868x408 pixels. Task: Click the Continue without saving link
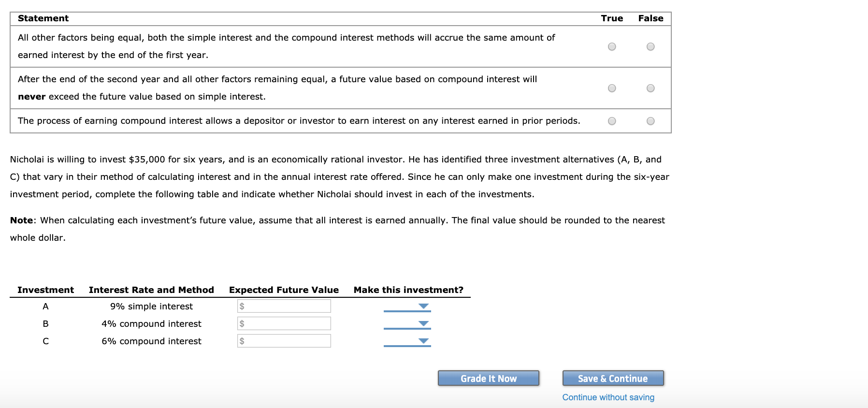click(x=608, y=397)
